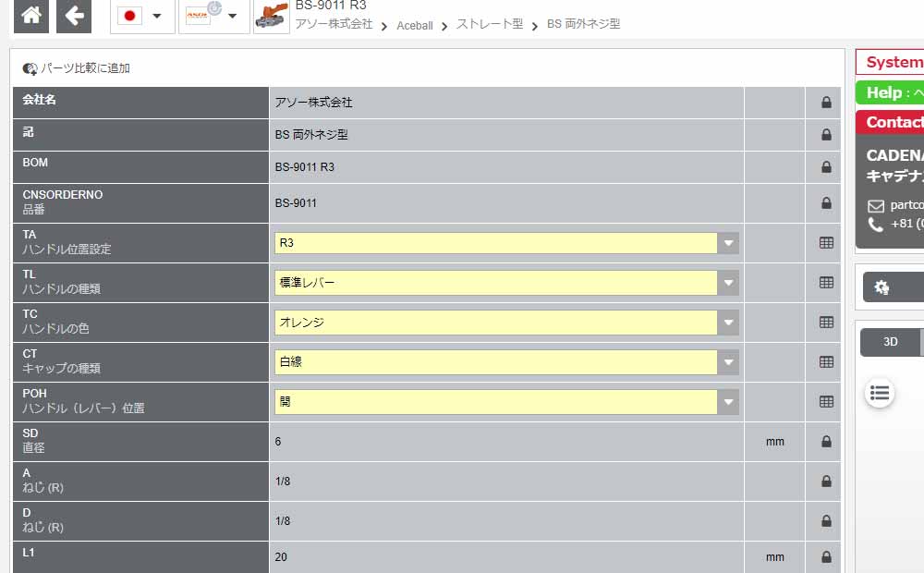Image resolution: width=924 pixels, height=573 pixels.
Task: Click the parts comparison add icon
Action: click(30, 69)
